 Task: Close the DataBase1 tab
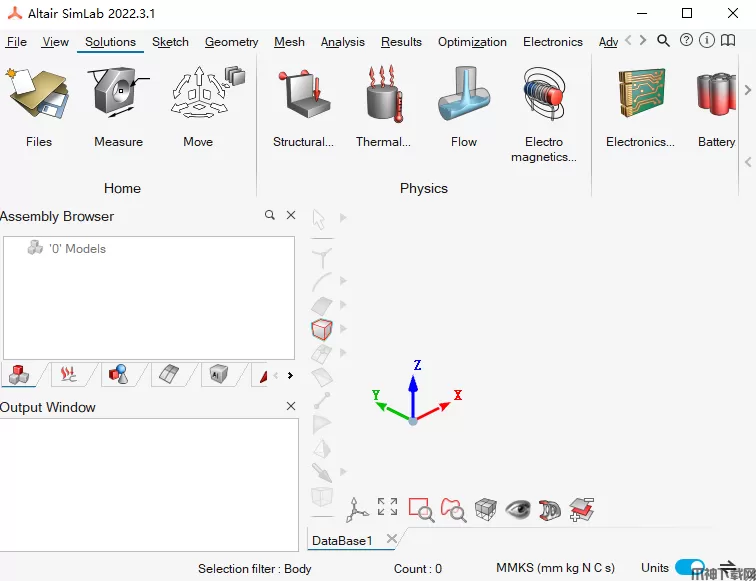click(x=392, y=539)
